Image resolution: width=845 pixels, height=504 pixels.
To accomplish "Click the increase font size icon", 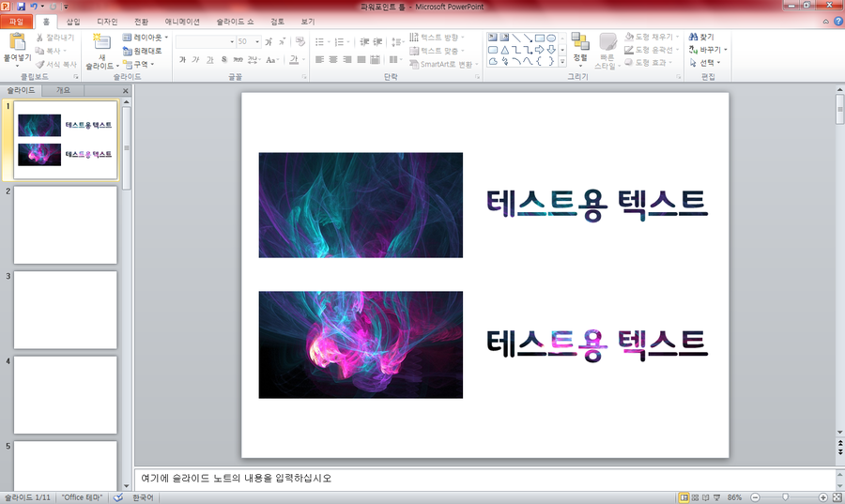I will (x=268, y=41).
